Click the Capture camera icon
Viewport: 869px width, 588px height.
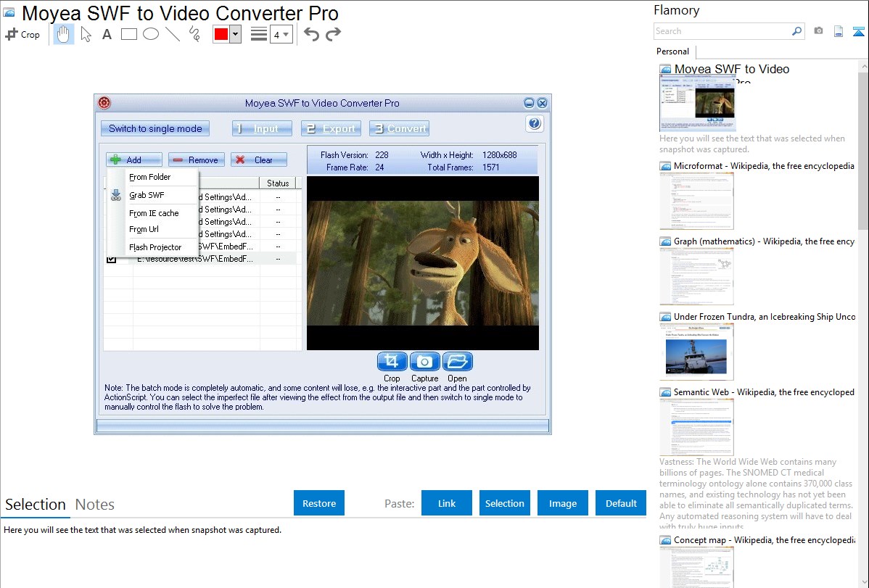tap(424, 361)
